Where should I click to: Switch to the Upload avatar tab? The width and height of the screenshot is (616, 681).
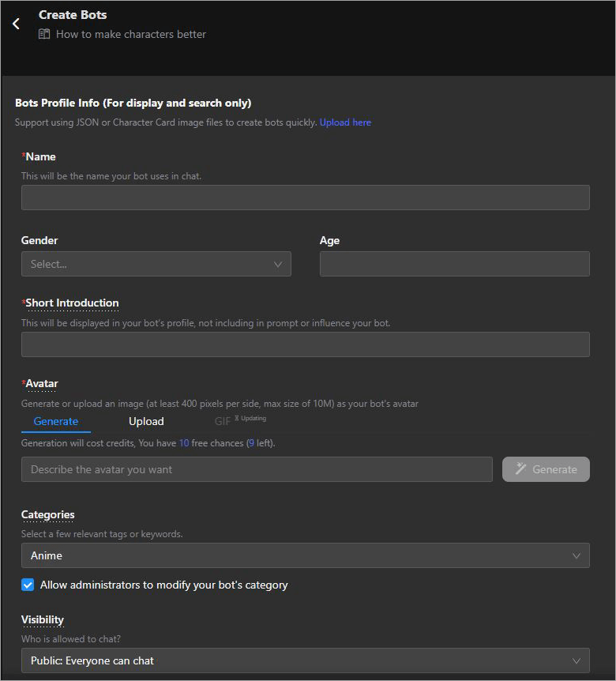point(146,421)
